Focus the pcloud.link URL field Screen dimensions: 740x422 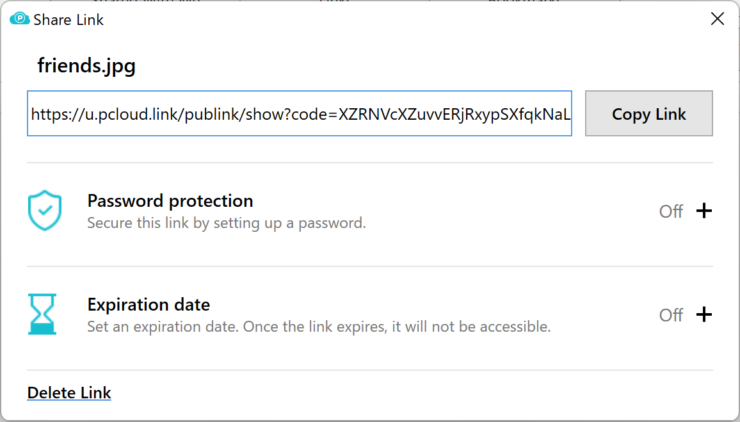tap(299, 114)
